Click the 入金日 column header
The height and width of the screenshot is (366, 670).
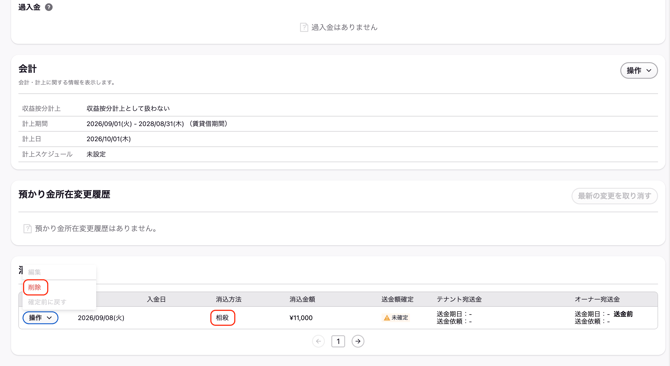pos(156,299)
